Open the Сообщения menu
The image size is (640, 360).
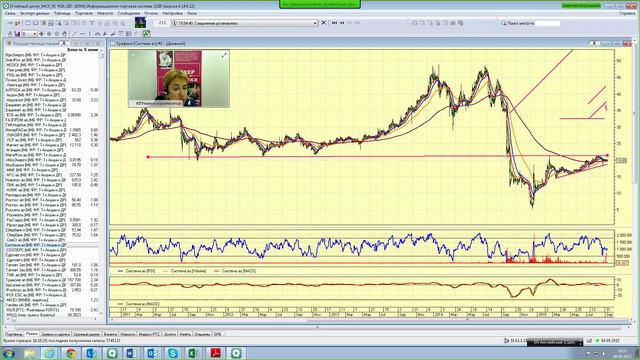click(129, 13)
